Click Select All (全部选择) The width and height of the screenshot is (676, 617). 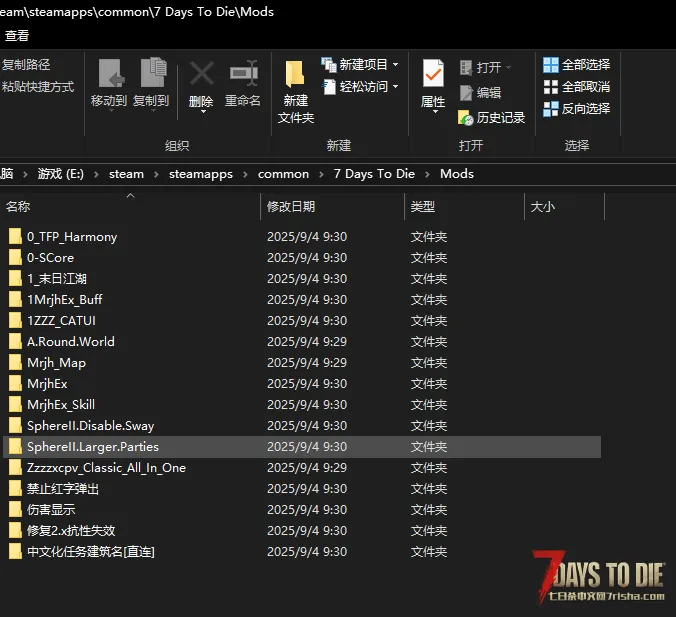click(x=576, y=65)
